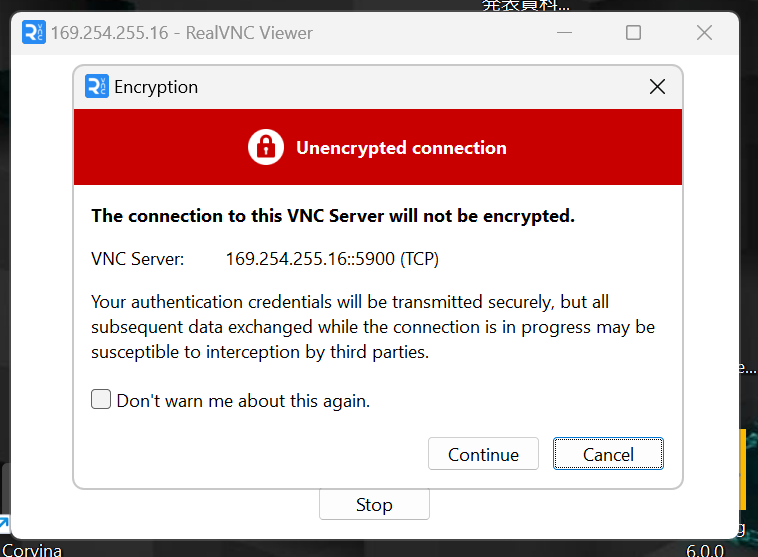This screenshot has height=557, width=758.
Task: Click the shortcut arrow icon above Corvina
Action: [x=4, y=524]
